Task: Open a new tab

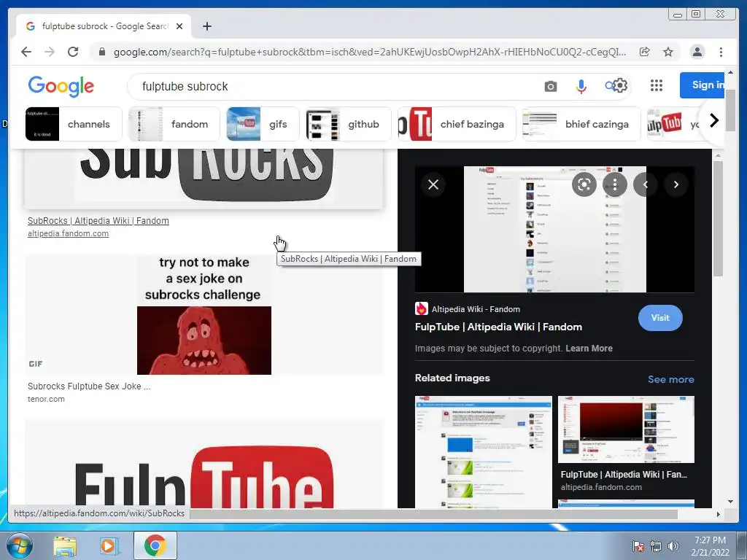Action: (x=206, y=26)
